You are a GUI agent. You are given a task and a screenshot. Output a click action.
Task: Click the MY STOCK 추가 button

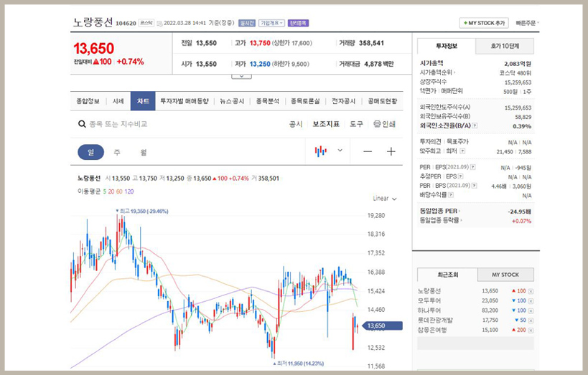(x=484, y=23)
